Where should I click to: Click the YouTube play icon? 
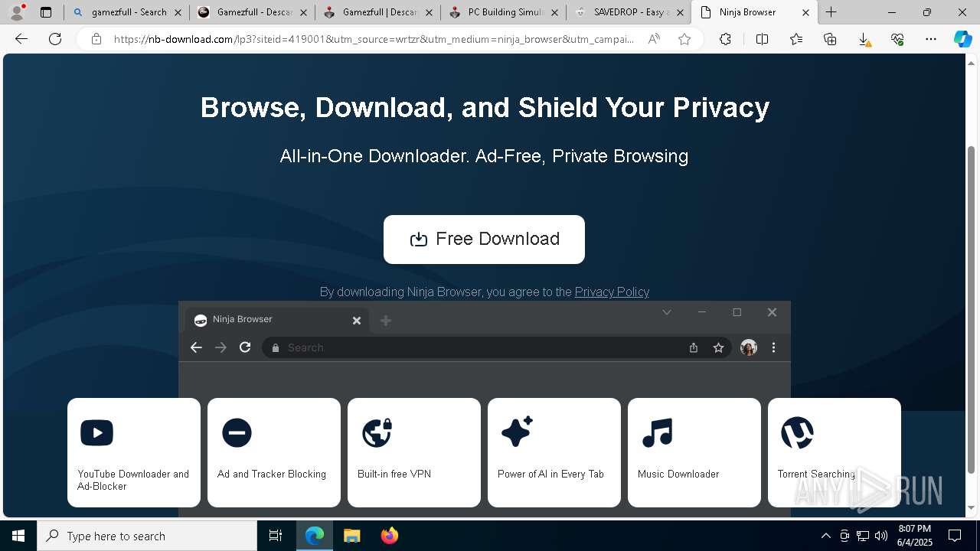(x=96, y=432)
